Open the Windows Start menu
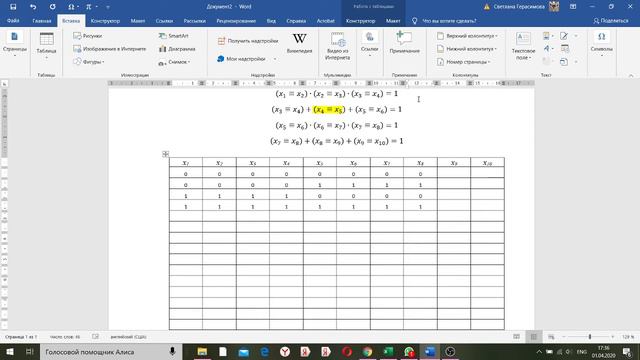Screen dimensions: 640x360 pos(9,351)
